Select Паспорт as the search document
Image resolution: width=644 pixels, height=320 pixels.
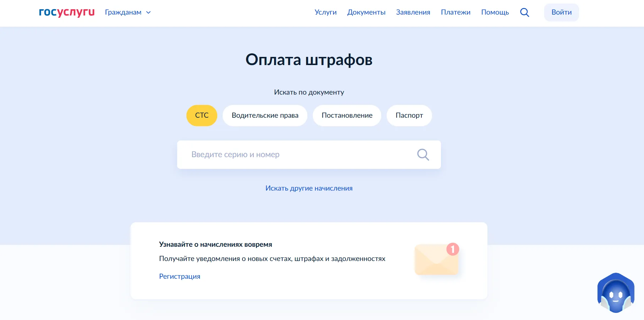coord(409,115)
